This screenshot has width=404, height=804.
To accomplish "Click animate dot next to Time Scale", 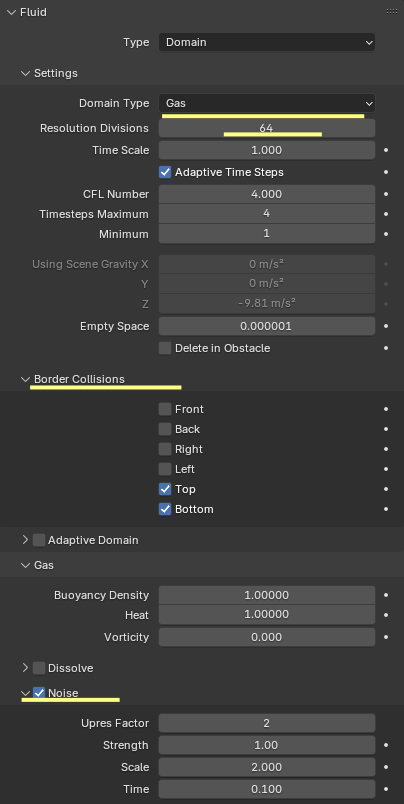I will (386, 150).
